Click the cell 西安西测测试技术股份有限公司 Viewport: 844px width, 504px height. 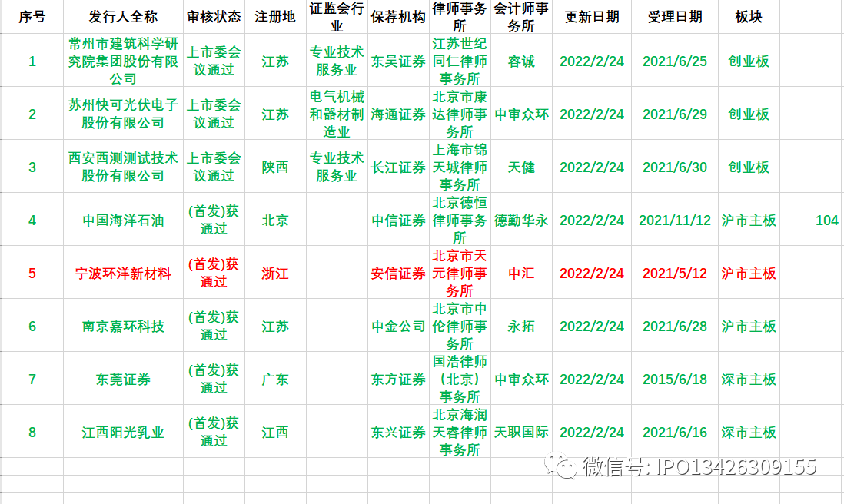coord(123,167)
